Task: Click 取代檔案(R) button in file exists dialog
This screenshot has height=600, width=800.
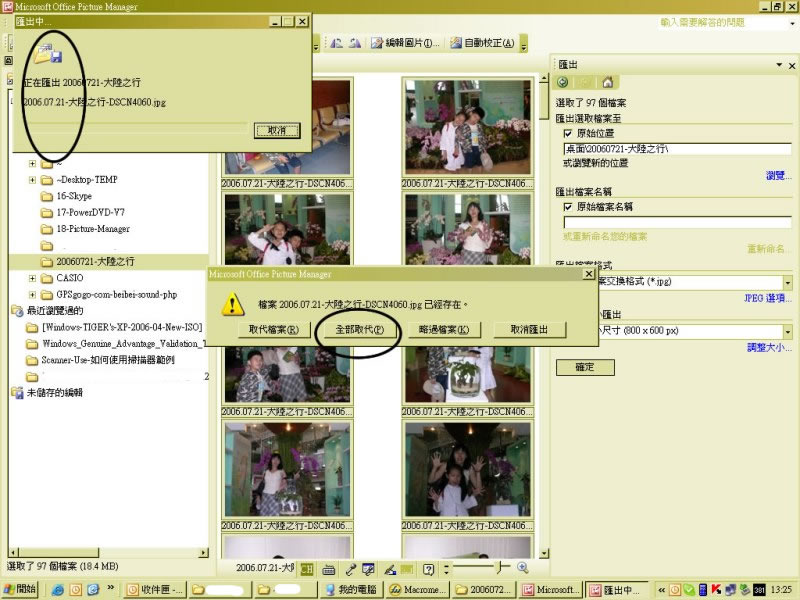Action: (x=273, y=330)
